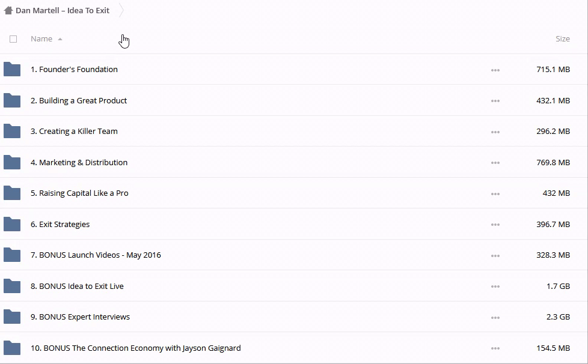Click the 2.3 GB size of Expert Interviews

coord(558,317)
